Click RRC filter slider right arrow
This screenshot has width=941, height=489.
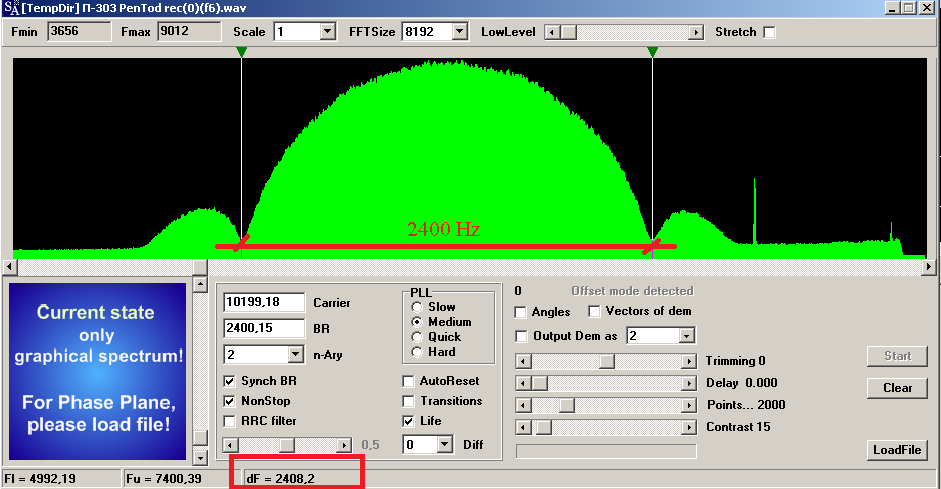344,445
